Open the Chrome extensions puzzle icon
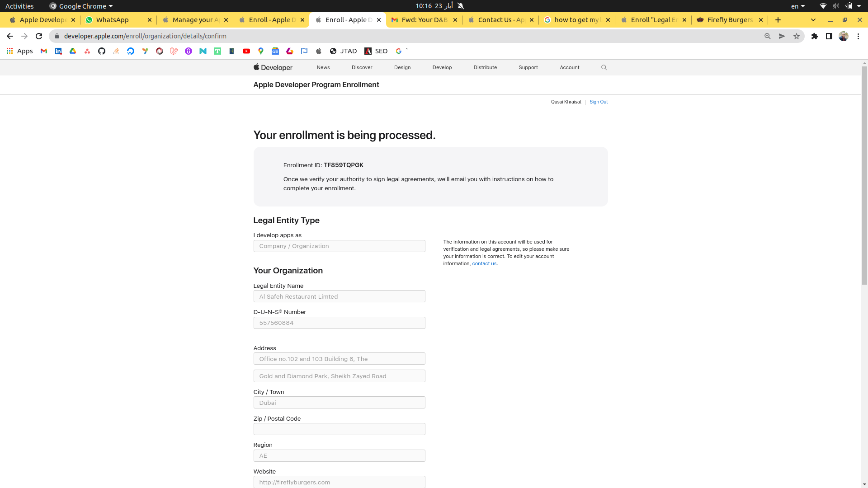Viewport: 868px width, 488px height. [815, 36]
